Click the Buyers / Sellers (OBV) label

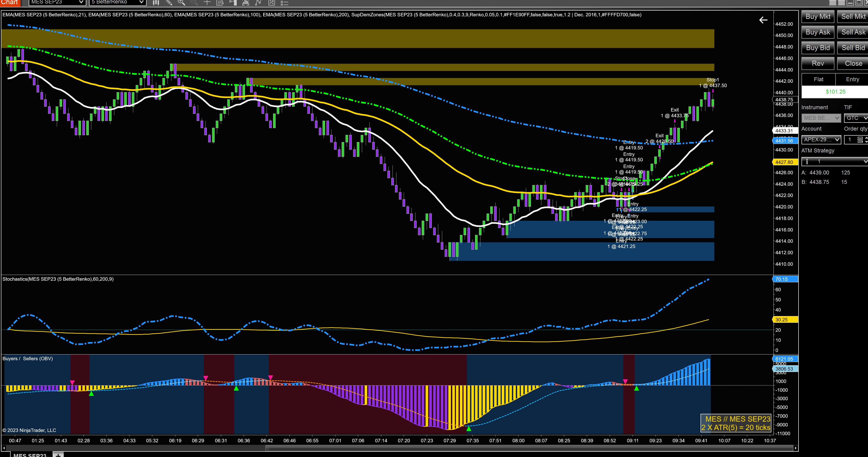click(28, 359)
